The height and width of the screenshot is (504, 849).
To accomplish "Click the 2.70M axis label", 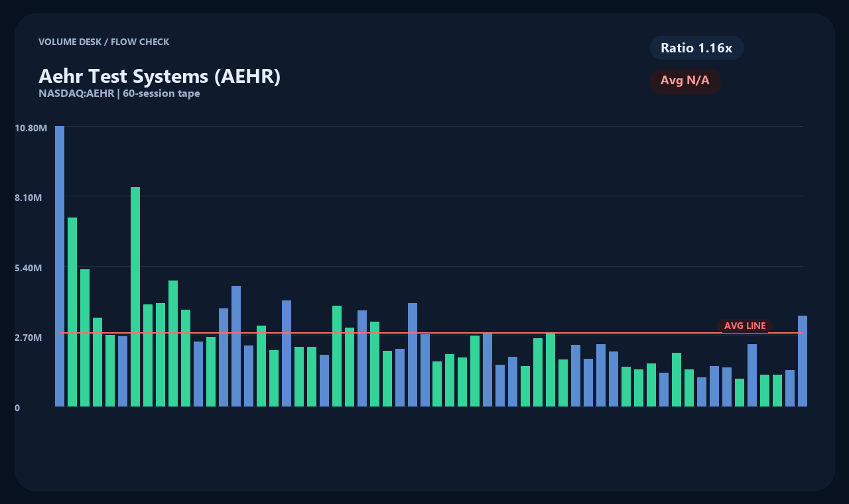I will [29, 338].
